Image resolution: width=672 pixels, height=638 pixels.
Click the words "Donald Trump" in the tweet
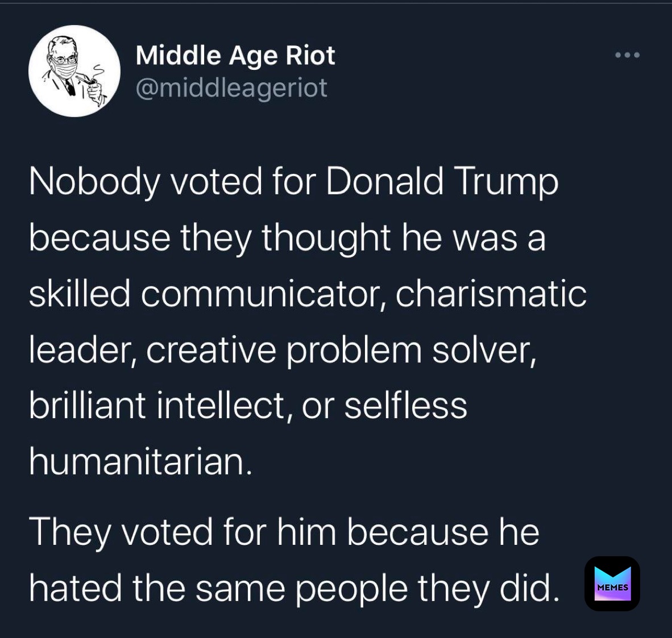point(442,182)
